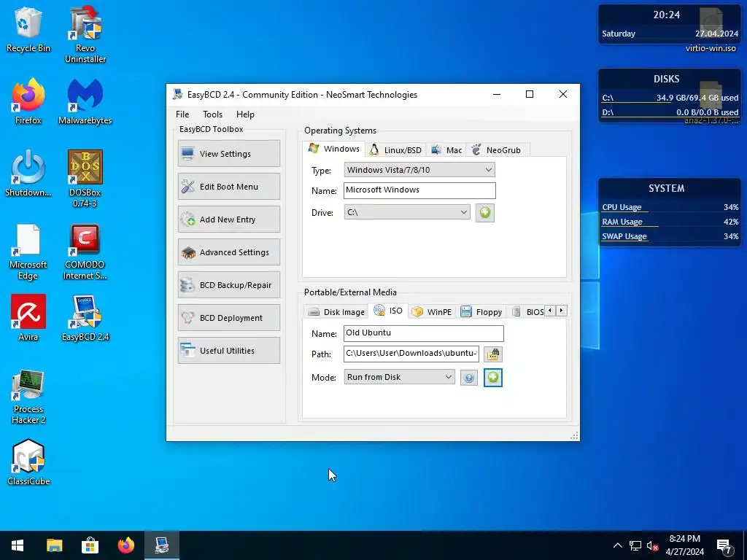
Task: Browse for ISO file with folder icon
Action: click(x=493, y=354)
